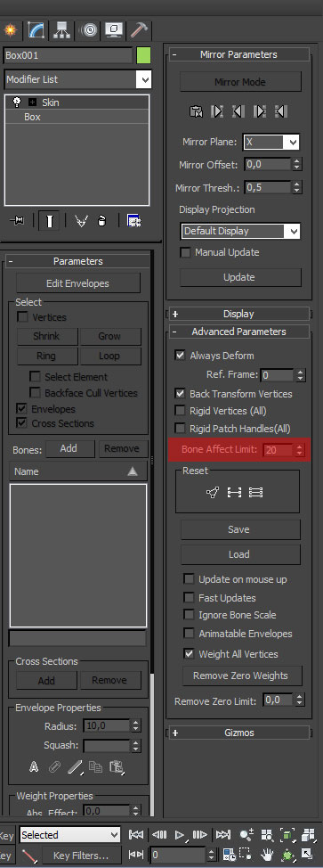Click Copy envelope icon
323x868 pixels.
tap(96, 767)
